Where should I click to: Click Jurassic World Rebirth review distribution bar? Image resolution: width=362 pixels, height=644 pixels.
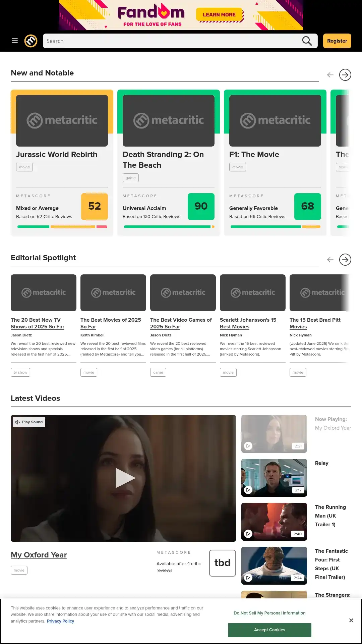(62, 227)
